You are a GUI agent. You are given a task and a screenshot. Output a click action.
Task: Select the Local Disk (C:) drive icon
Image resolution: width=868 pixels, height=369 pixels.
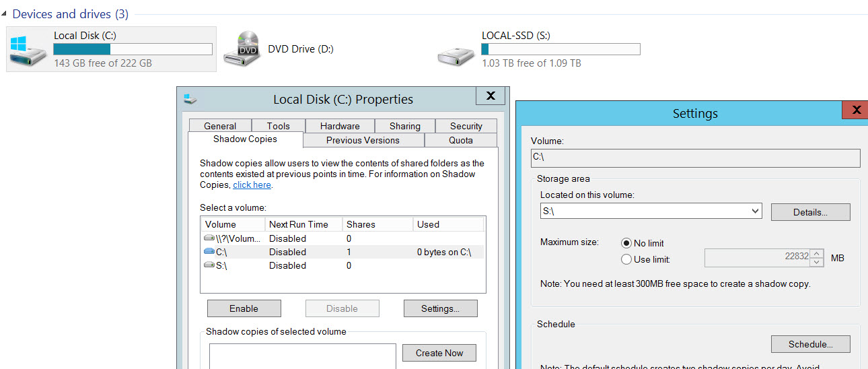pyautogui.click(x=28, y=50)
